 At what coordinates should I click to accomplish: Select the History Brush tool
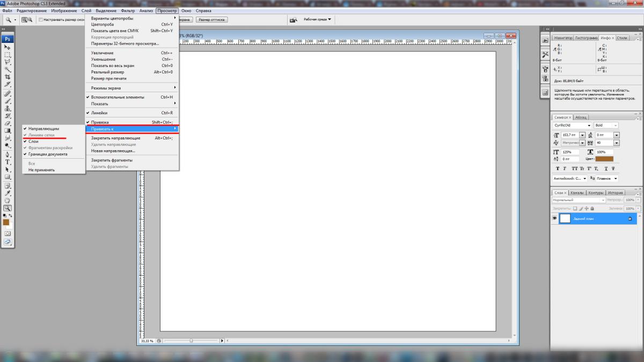(x=8, y=115)
